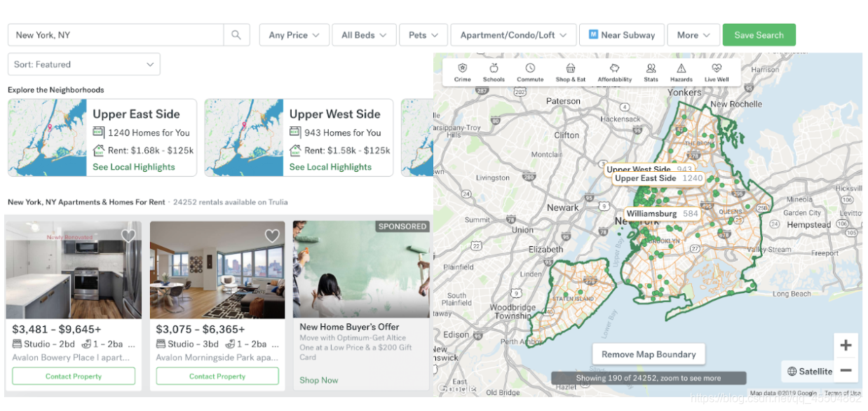868x411 pixels.
Task: Select the Commute map overlay
Action: [x=530, y=72]
